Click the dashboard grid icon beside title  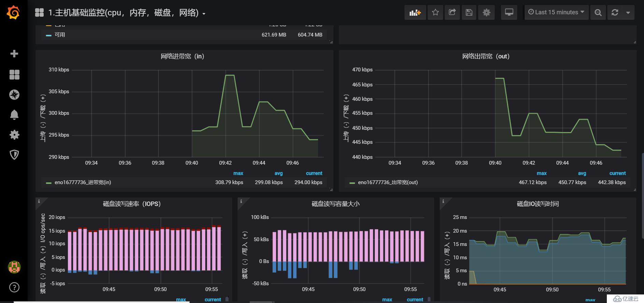click(x=40, y=13)
